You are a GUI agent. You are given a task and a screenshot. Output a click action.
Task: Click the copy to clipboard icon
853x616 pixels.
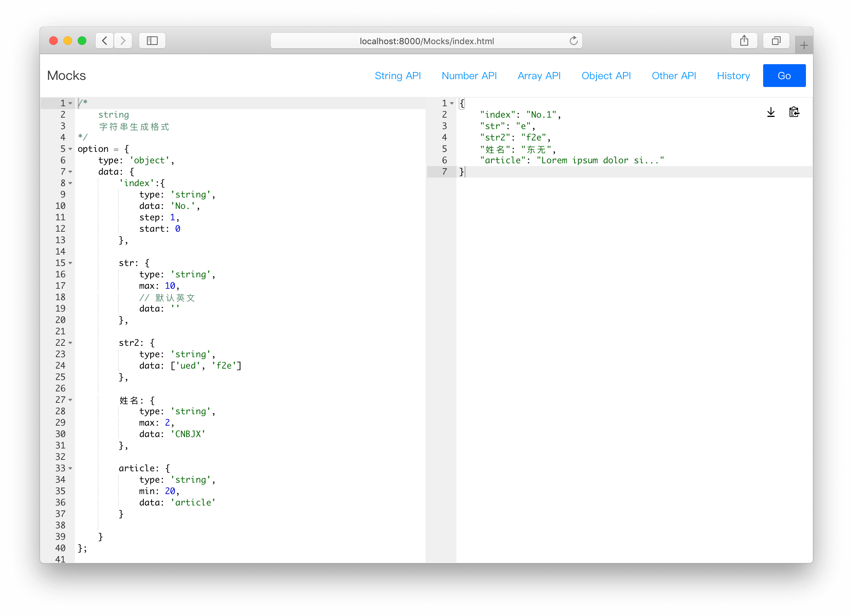pos(794,112)
